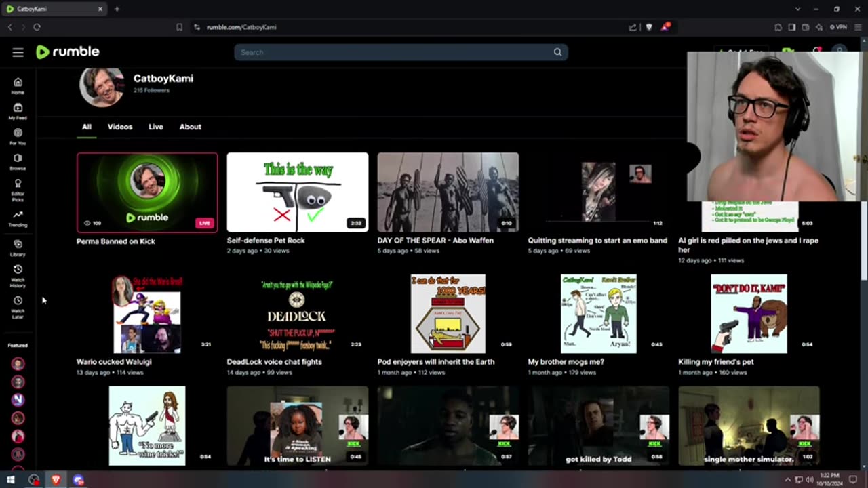Click Perma Banned on Kick title
This screenshot has width=868, height=488.
pyautogui.click(x=116, y=241)
